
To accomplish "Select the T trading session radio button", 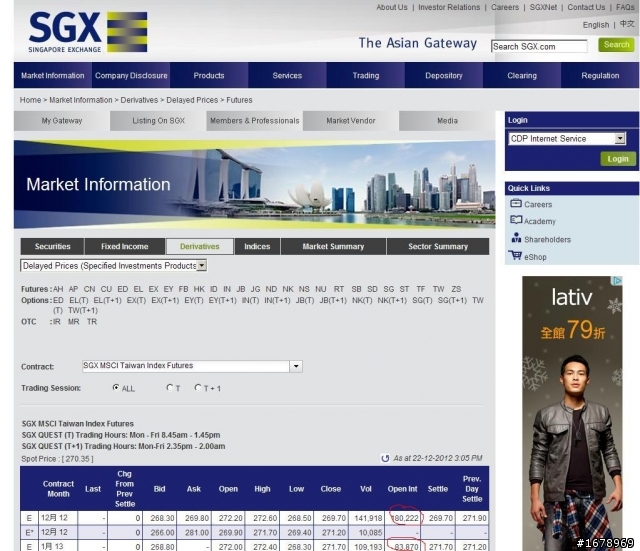I will pyautogui.click(x=169, y=387).
